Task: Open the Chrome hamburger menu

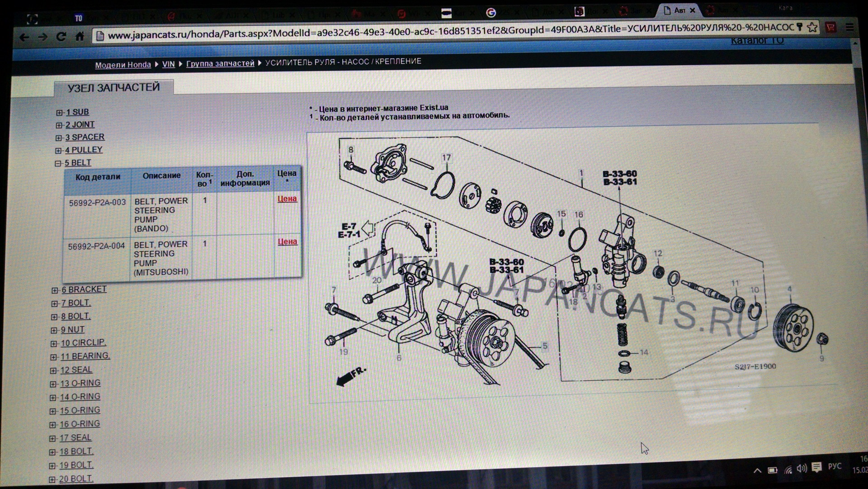Action: (x=849, y=27)
